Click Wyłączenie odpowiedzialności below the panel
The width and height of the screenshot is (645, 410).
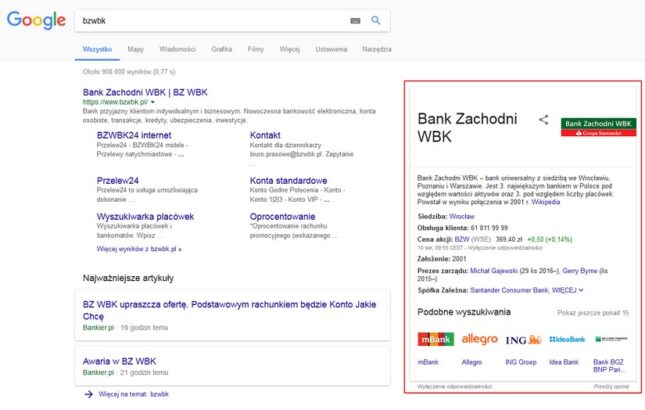pos(455,387)
